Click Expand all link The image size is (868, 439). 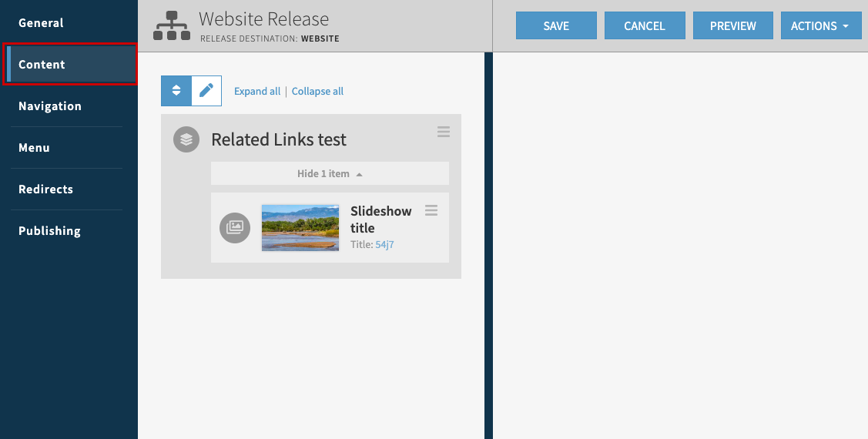[x=257, y=91]
